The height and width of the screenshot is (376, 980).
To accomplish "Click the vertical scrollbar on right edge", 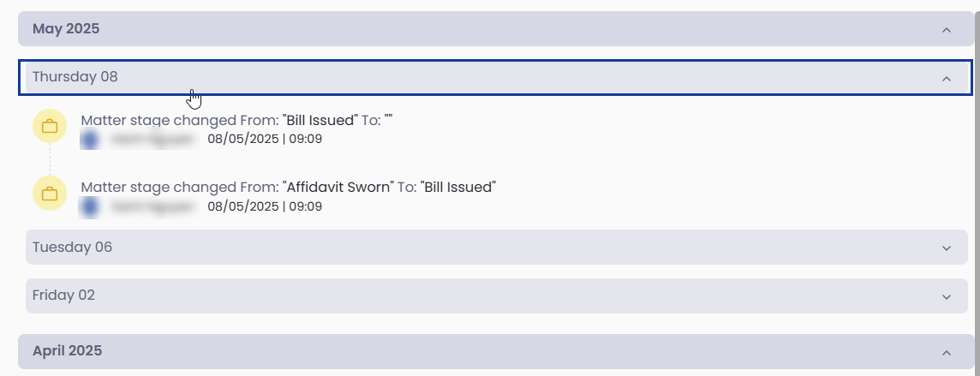I will point(977,188).
